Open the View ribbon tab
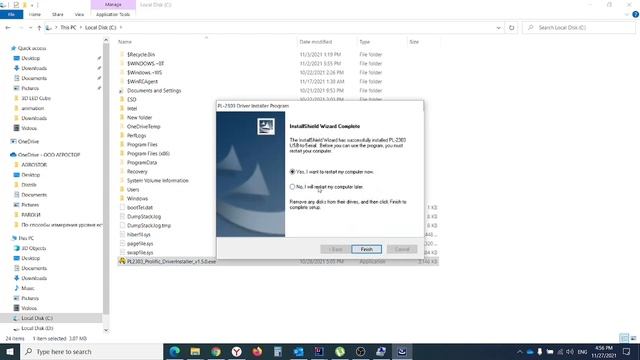 tap(79, 14)
